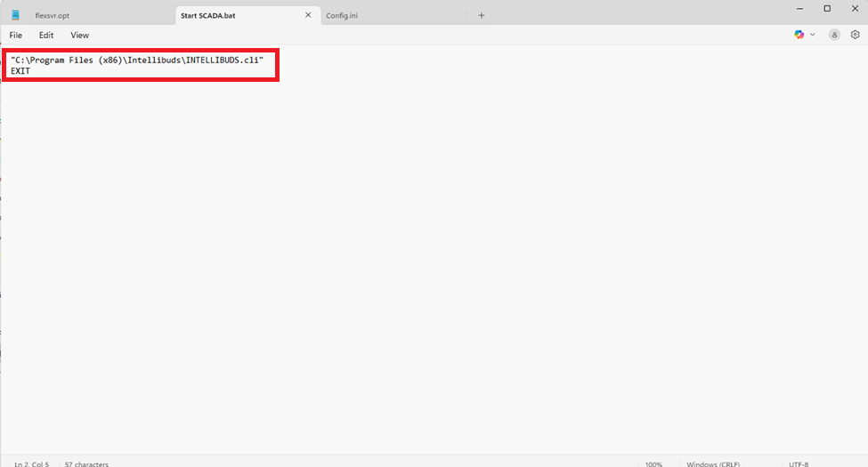
Task: Open Notepad settings gear
Action: pyautogui.click(x=855, y=35)
